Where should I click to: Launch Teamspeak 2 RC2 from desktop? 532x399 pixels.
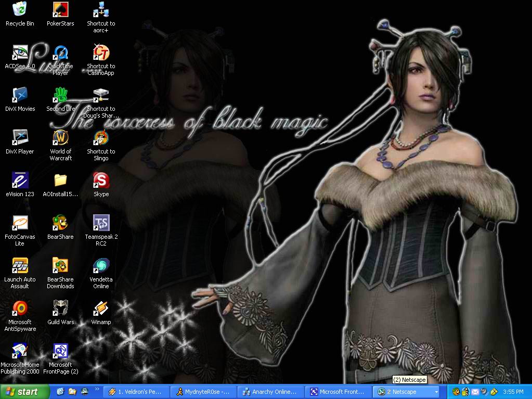[101, 224]
